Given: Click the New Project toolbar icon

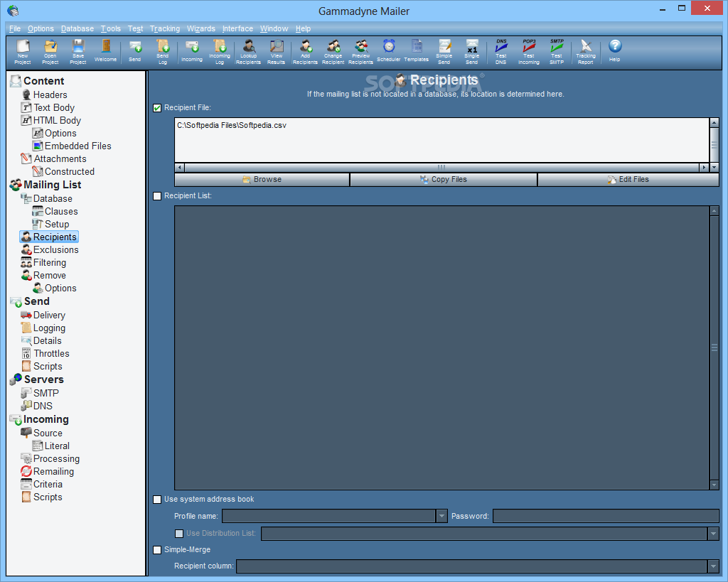Looking at the screenshot, I should (x=22, y=51).
